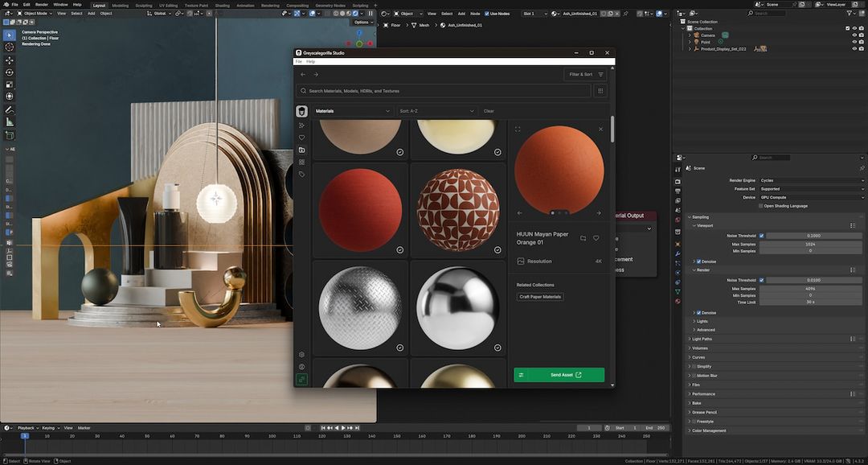Open the collections folder icon in Greyscalegorilla sidebar
Screen dimensions: 868x465
pyautogui.click(x=301, y=148)
